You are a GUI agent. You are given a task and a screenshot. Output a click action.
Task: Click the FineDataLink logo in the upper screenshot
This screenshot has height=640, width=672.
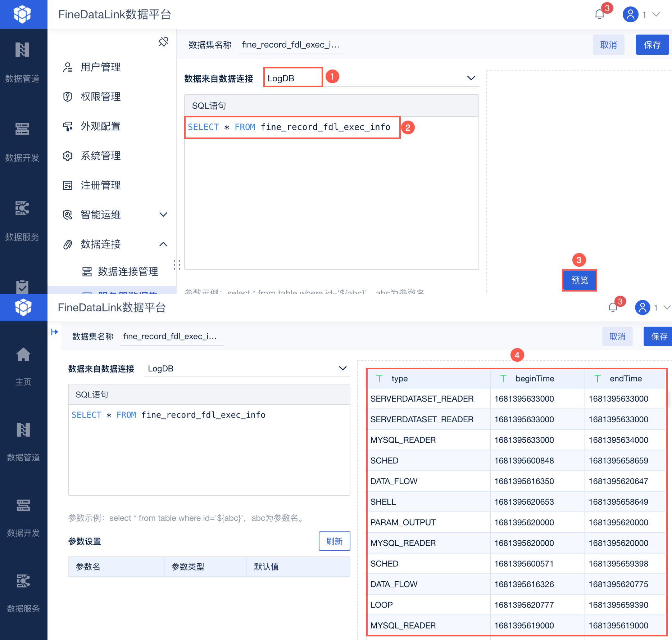(x=22, y=14)
